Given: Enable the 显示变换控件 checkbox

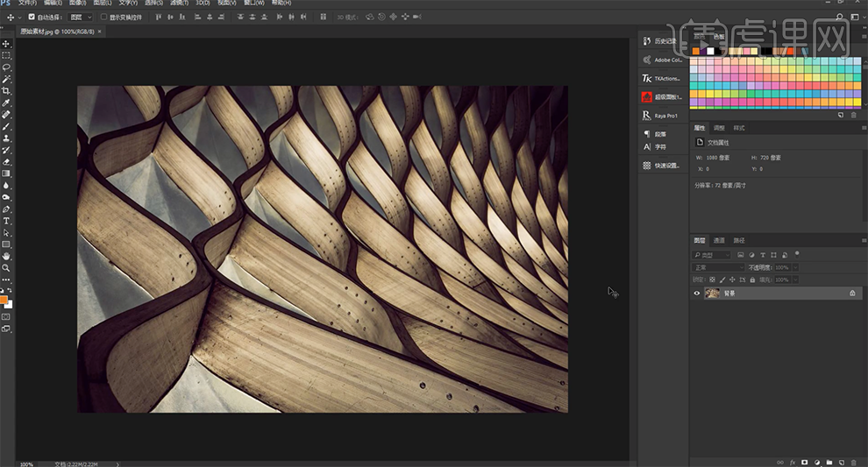Looking at the screenshot, I should (x=103, y=17).
